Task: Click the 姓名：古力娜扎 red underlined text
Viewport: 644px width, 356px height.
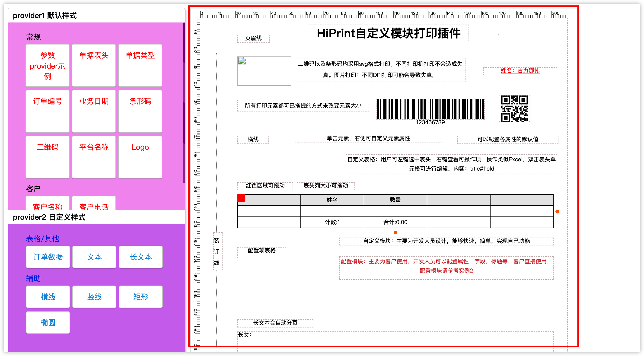Action: [x=520, y=71]
